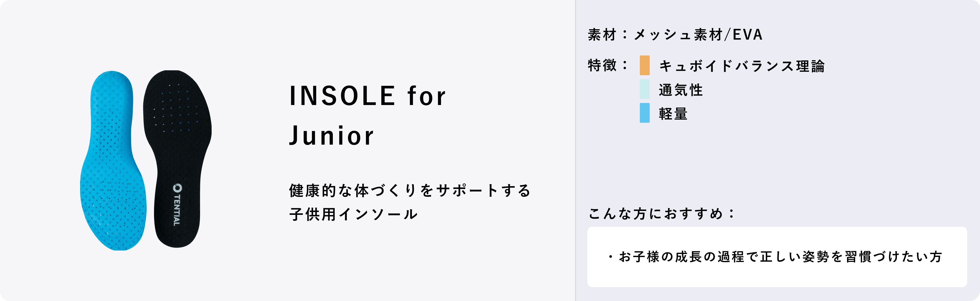Pick the sky blue feature color swatch
Image resolution: width=980 pixels, height=301 pixels.
click(x=645, y=113)
